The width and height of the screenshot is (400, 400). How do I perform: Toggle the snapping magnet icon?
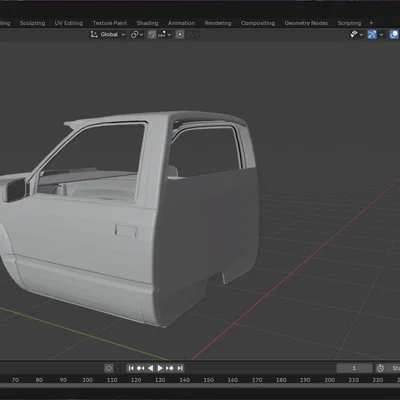[x=152, y=34]
